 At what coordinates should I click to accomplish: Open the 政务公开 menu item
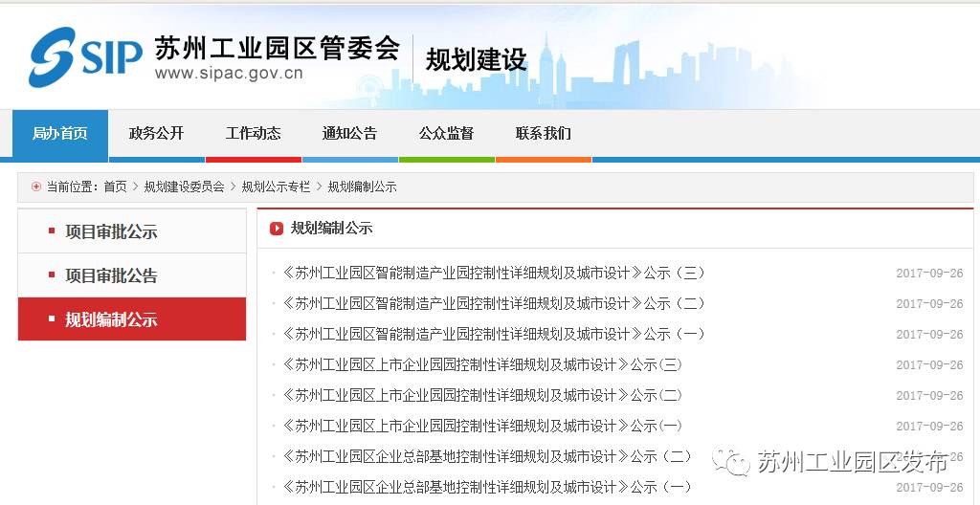157,134
